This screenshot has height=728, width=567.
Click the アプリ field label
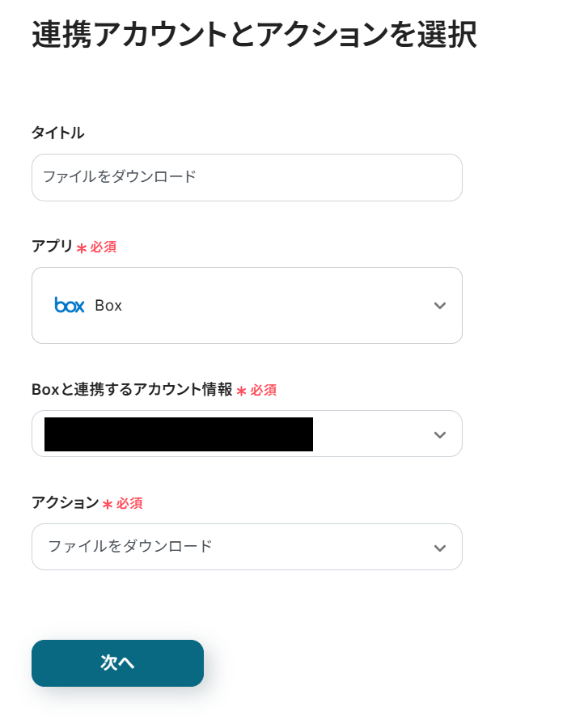[52, 247]
